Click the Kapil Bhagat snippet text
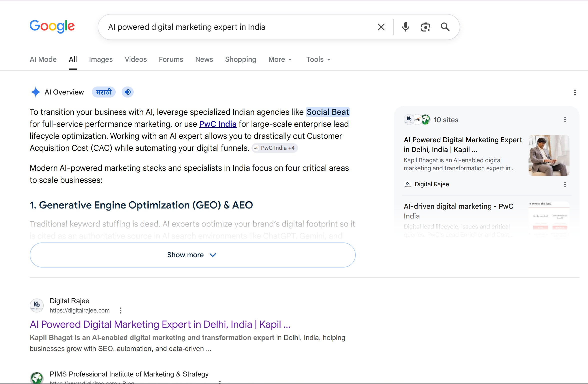The height and width of the screenshot is (384, 588). pyautogui.click(x=187, y=343)
